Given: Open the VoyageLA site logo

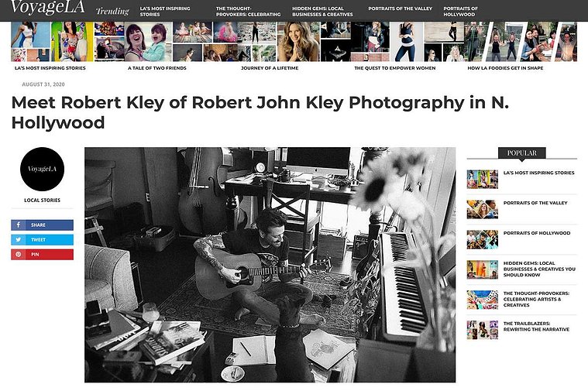Looking at the screenshot, I should point(47,8).
